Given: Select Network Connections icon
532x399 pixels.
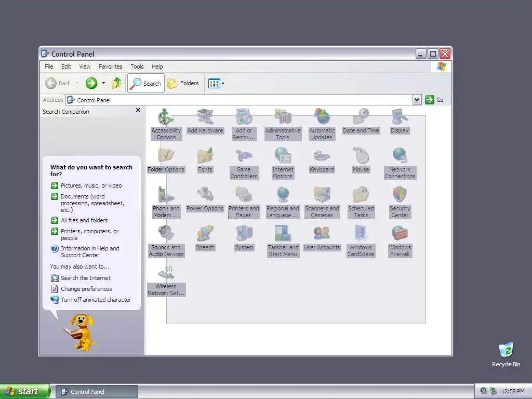Looking at the screenshot, I should pyautogui.click(x=400, y=163).
